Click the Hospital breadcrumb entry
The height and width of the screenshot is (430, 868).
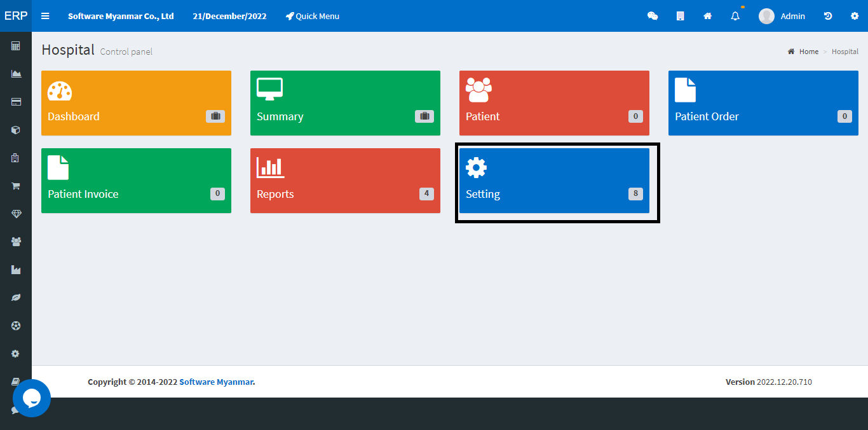(x=845, y=52)
